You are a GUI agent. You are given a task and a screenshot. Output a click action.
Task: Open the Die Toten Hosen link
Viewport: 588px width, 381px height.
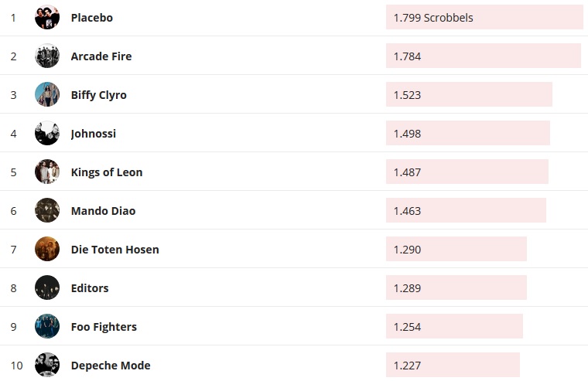click(x=115, y=249)
